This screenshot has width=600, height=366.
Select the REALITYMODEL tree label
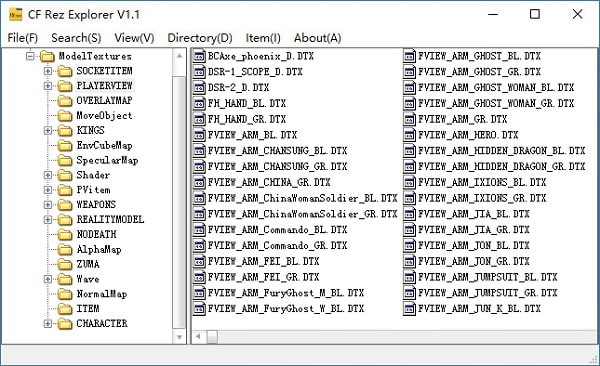[110, 220]
